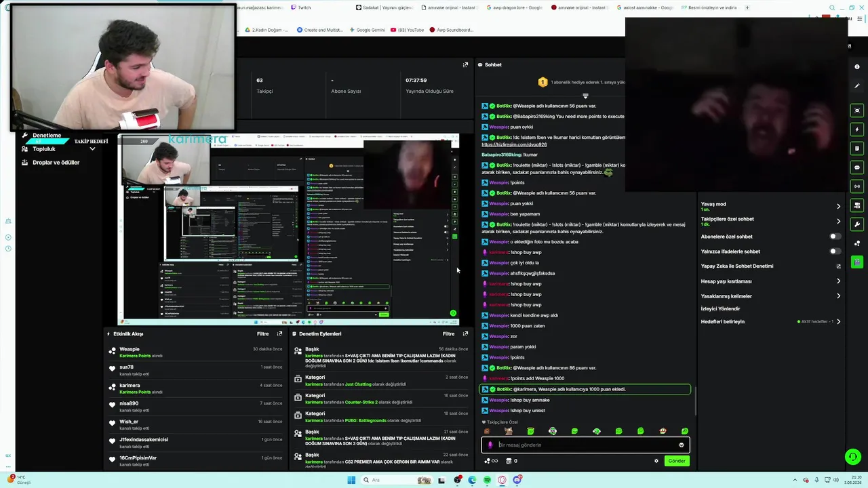Screen dimensions: 868x488
Task: Click the Weaspie activity feed entry
Action: coord(197,352)
